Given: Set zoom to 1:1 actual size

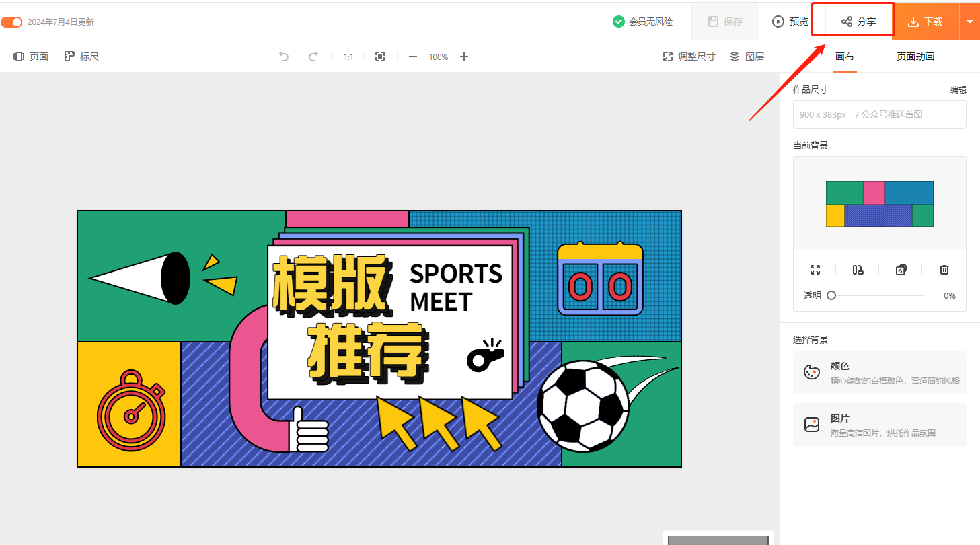Looking at the screenshot, I should pos(348,57).
